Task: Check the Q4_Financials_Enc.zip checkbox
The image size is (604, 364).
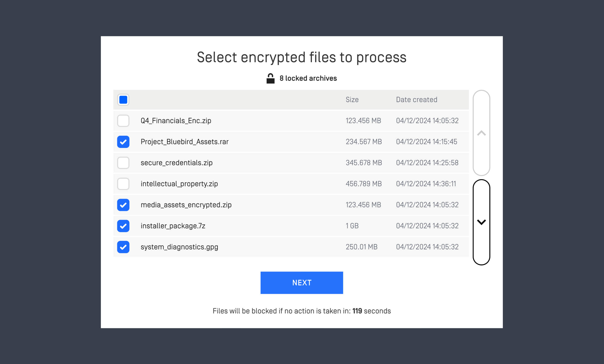Action: coord(123,121)
